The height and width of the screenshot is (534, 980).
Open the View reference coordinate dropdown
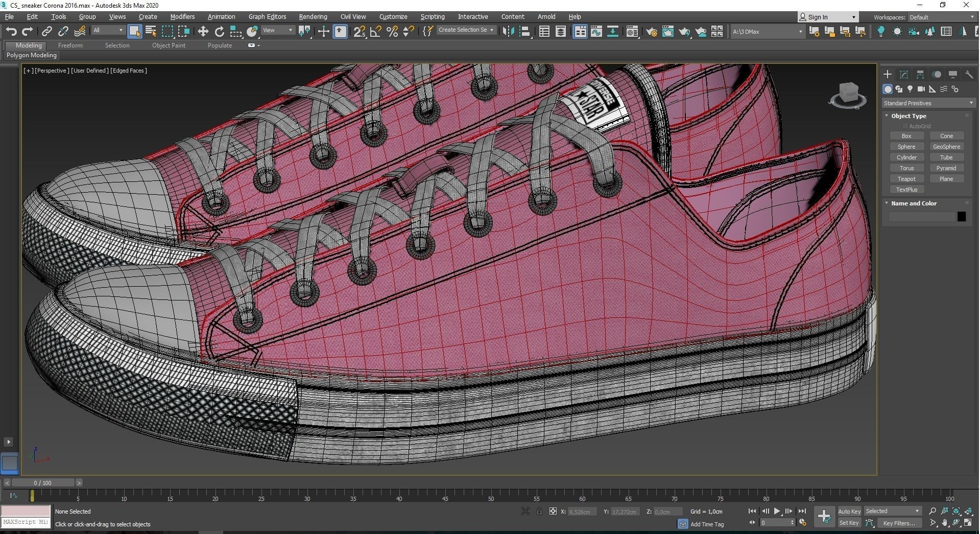pyautogui.click(x=277, y=31)
